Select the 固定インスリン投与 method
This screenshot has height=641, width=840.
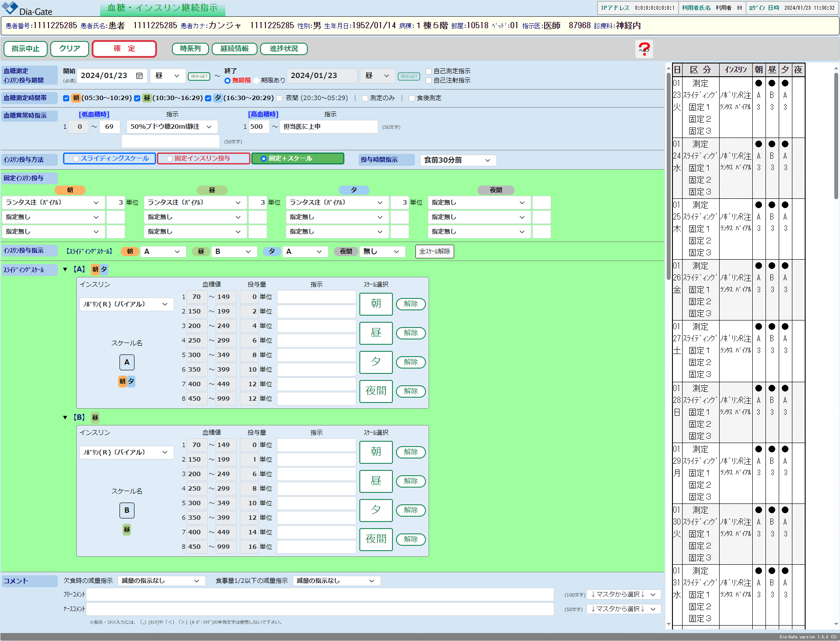[203, 159]
